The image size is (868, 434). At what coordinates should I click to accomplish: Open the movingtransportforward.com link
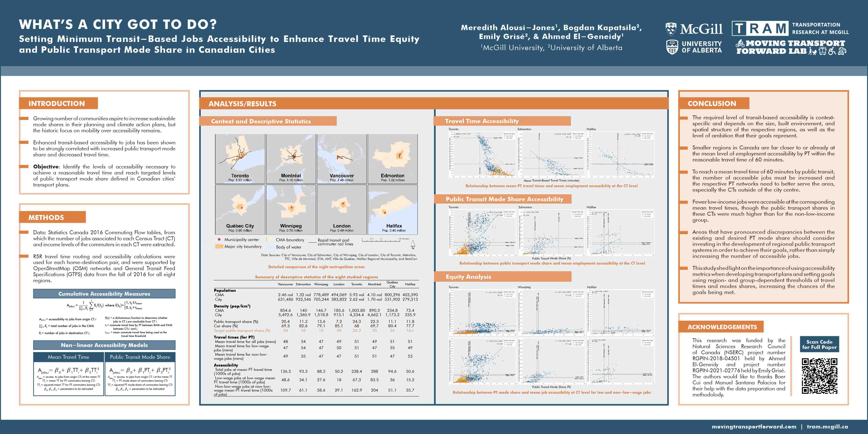pos(754,427)
